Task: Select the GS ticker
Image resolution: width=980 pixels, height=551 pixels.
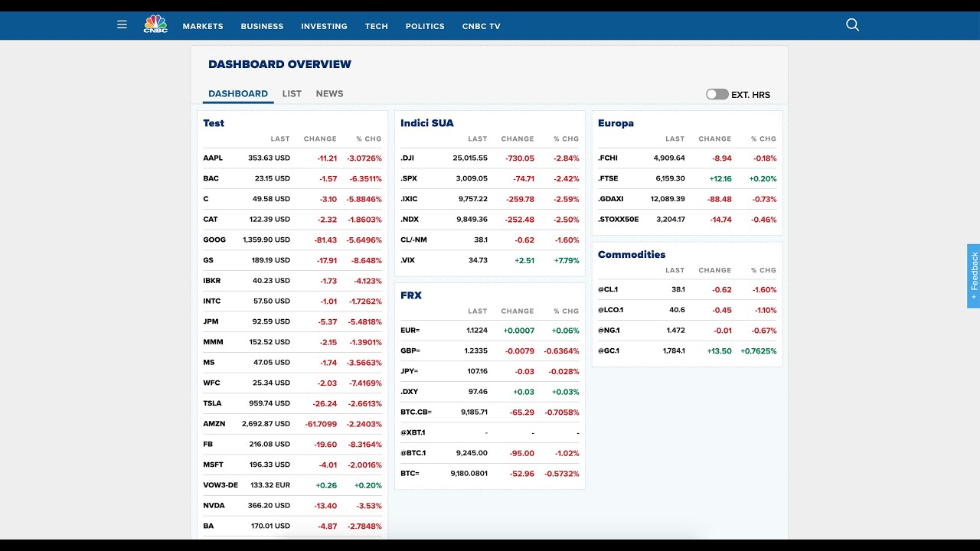Action: pyautogui.click(x=208, y=260)
